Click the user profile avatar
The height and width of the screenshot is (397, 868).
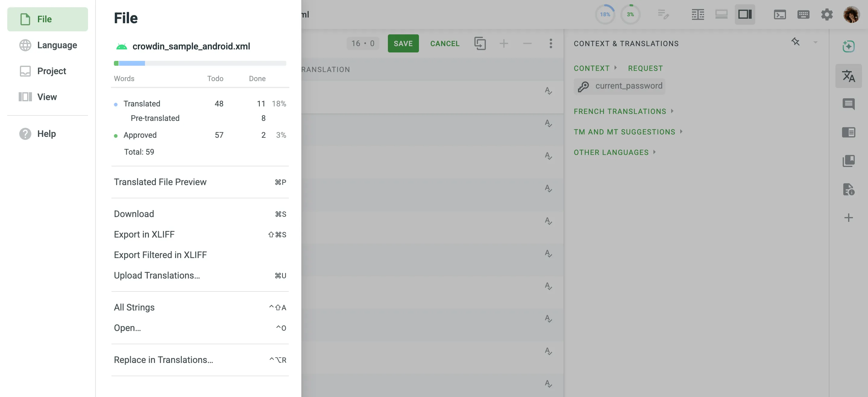pyautogui.click(x=851, y=14)
